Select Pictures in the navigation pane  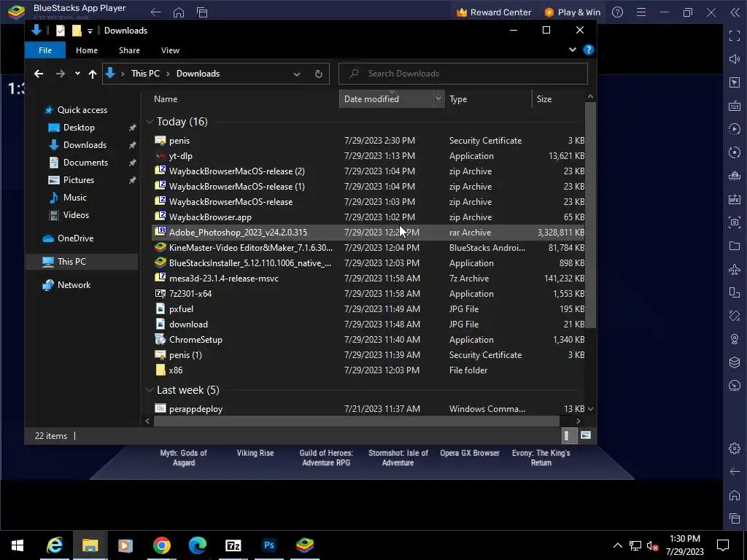[78, 180]
